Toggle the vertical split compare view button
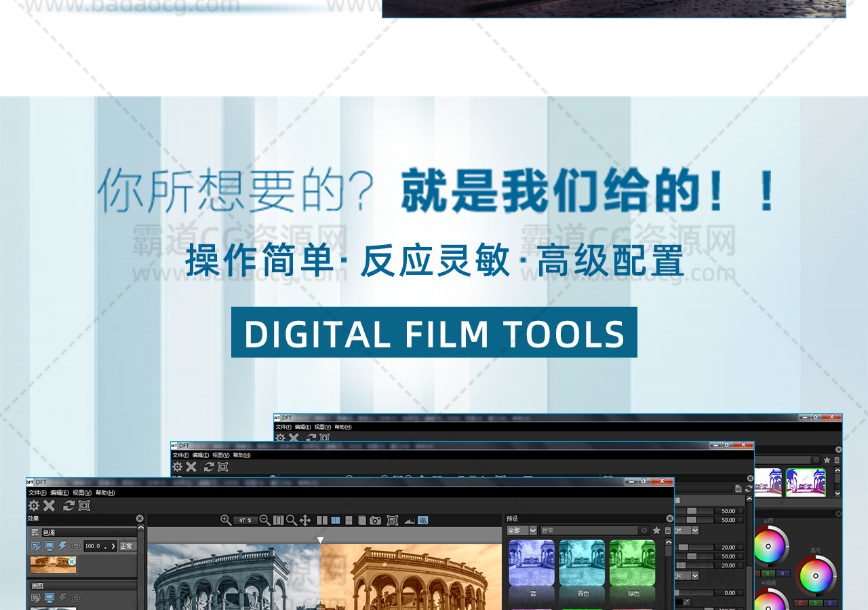The width and height of the screenshot is (868, 610). 335,520
